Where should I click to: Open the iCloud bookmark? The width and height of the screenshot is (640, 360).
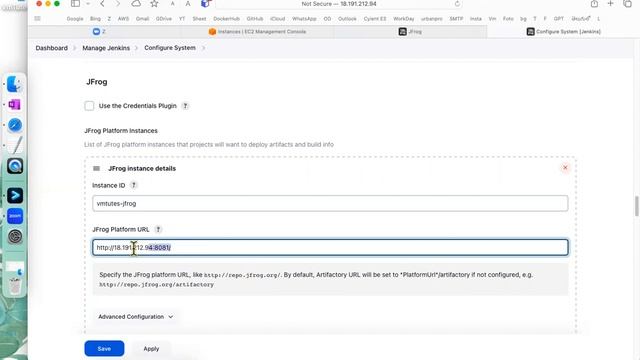tap(278, 19)
